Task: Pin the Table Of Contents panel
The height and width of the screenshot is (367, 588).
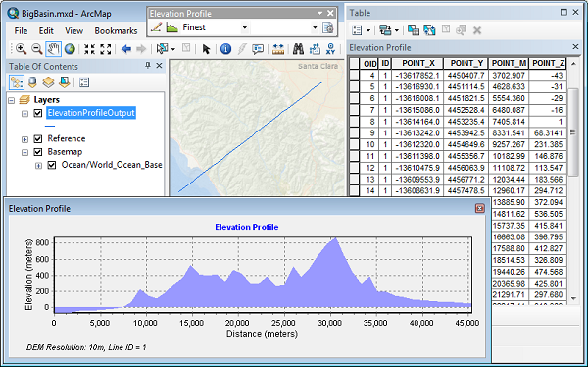Action: coord(148,66)
